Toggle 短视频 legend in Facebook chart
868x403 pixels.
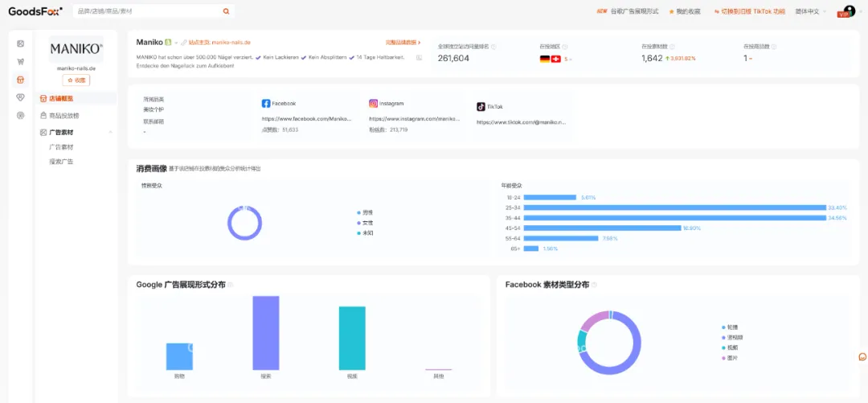(731, 338)
